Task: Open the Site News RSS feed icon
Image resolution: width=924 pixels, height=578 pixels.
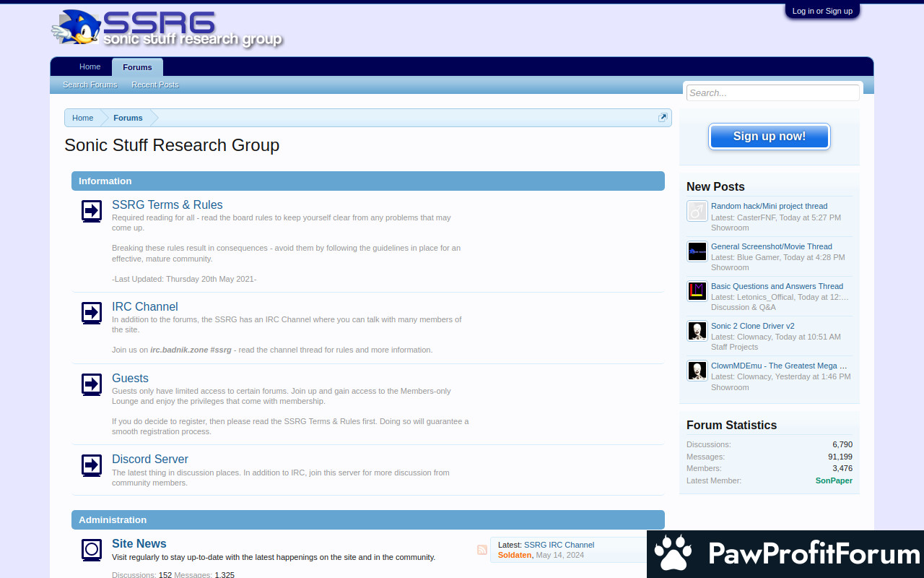Action: coord(482,550)
